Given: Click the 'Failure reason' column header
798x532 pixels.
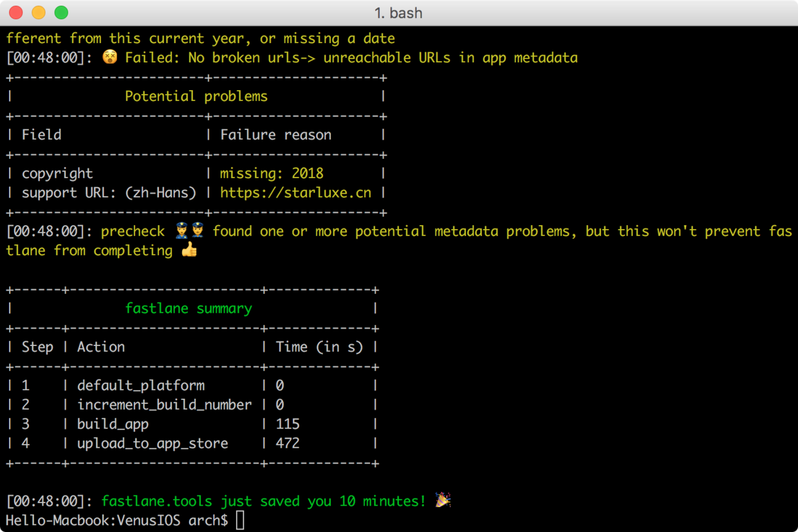Looking at the screenshot, I should click(x=276, y=134).
